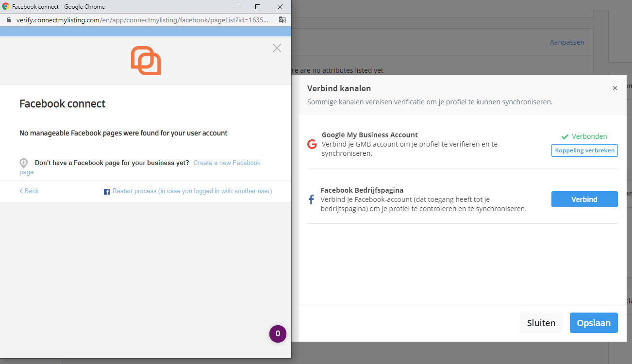Click the Aanpassen link in background page
The height and width of the screenshot is (364, 632).
pos(567,42)
